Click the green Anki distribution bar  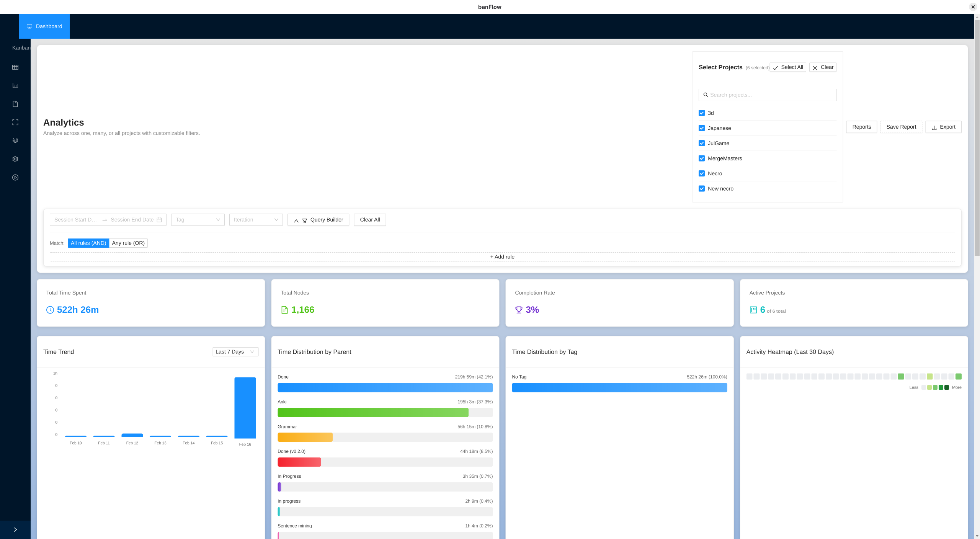click(x=373, y=412)
